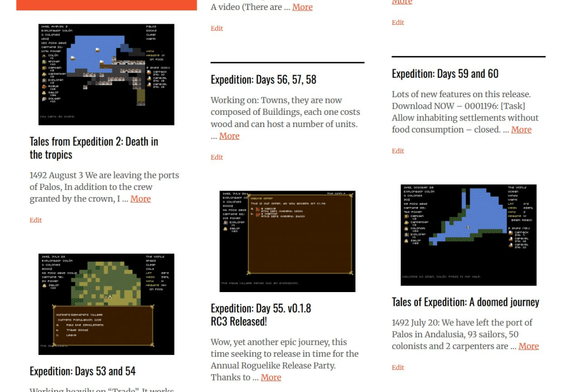Click the Days 53 and 54 village thumbnail
The width and height of the screenshot is (566, 392).
106,304
